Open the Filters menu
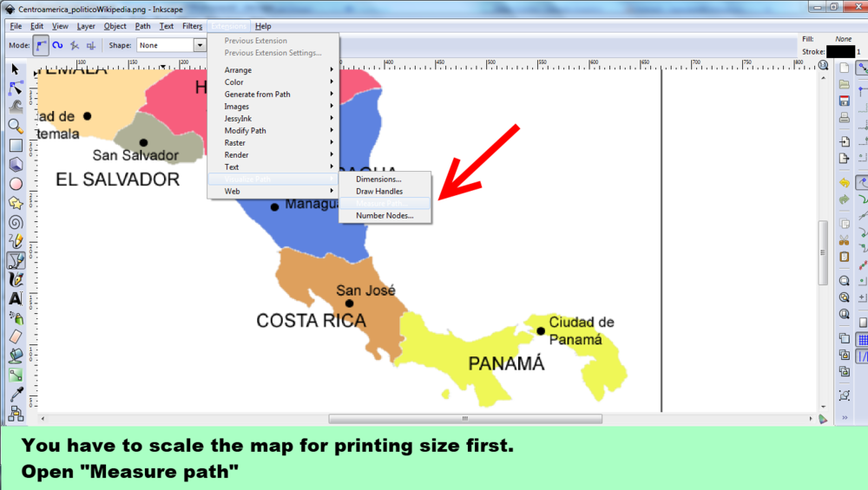 click(192, 26)
